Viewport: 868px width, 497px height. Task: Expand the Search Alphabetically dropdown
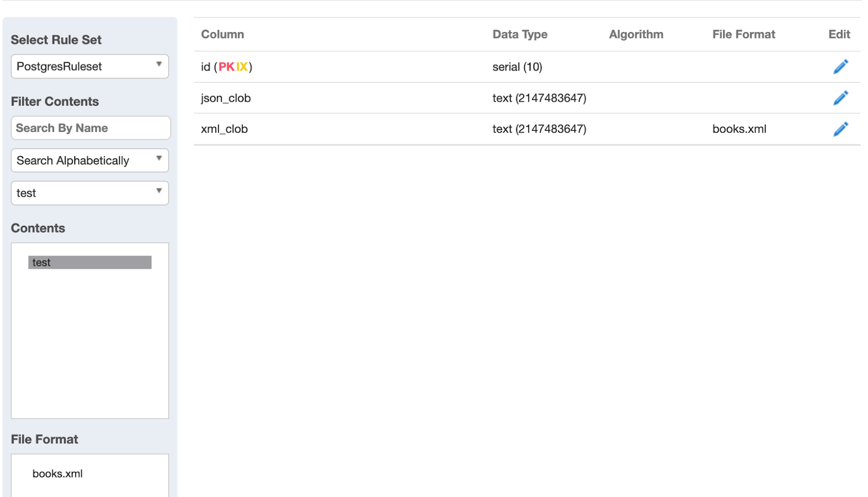90,161
